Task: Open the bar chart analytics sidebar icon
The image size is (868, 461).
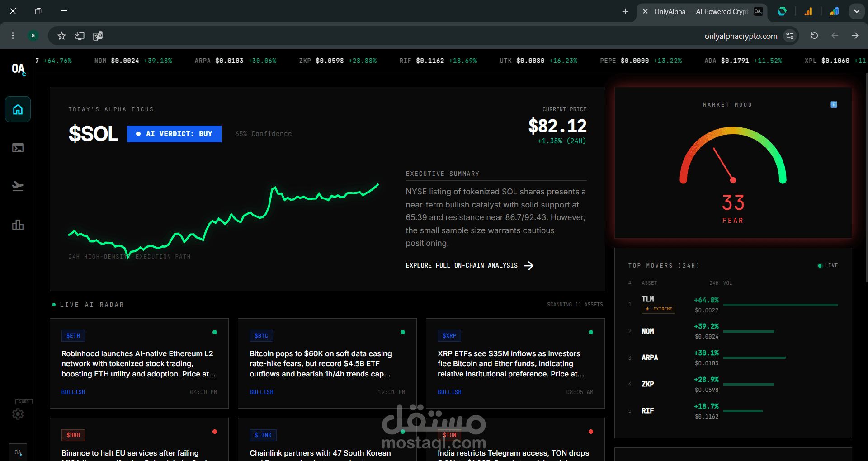Action: (18, 225)
